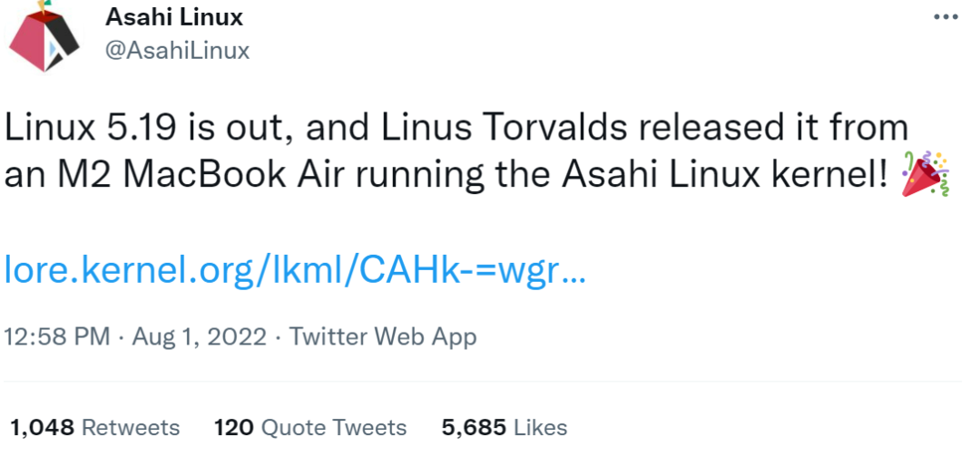The width and height of the screenshot is (980, 456).
Task: Click the Asahi Linux display name
Action: click(174, 16)
